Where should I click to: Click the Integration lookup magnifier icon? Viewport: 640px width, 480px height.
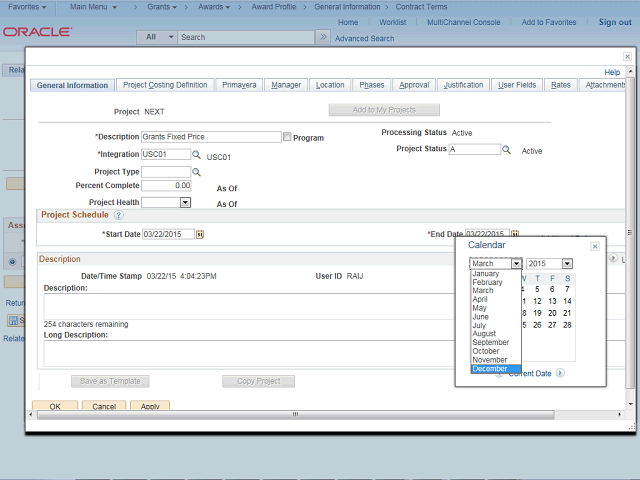click(197, 156)
